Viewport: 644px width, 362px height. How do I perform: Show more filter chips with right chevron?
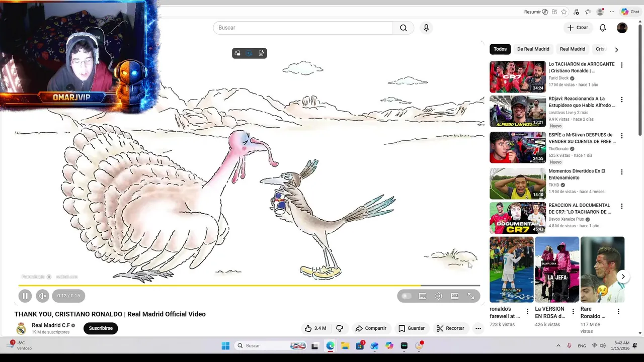[x=616, y=49]
